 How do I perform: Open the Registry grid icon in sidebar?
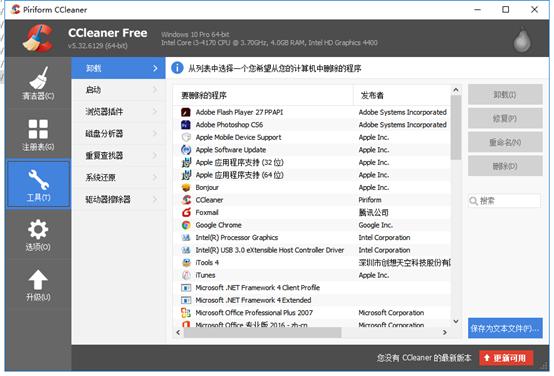[x=38, y=129]
